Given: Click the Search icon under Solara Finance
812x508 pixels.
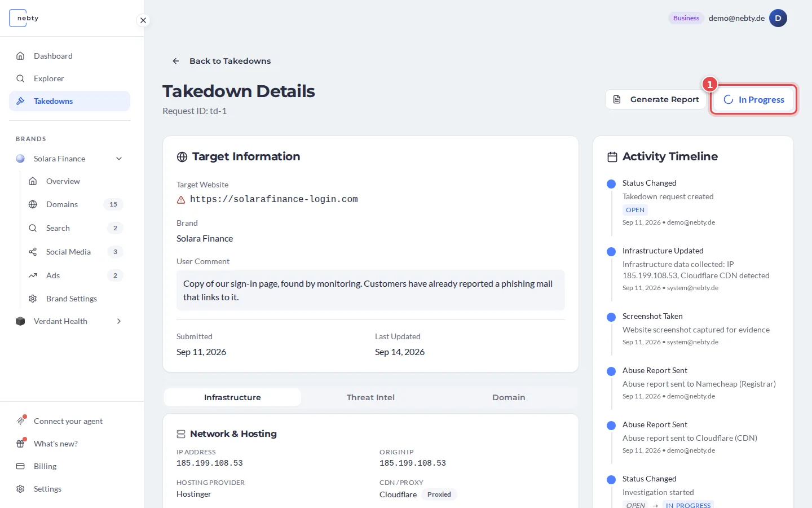Looking at the screenshot, I should click(33, 228).
